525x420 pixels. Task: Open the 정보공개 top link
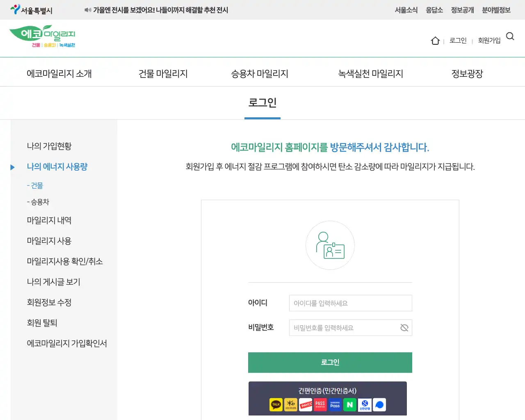point(463,10)
